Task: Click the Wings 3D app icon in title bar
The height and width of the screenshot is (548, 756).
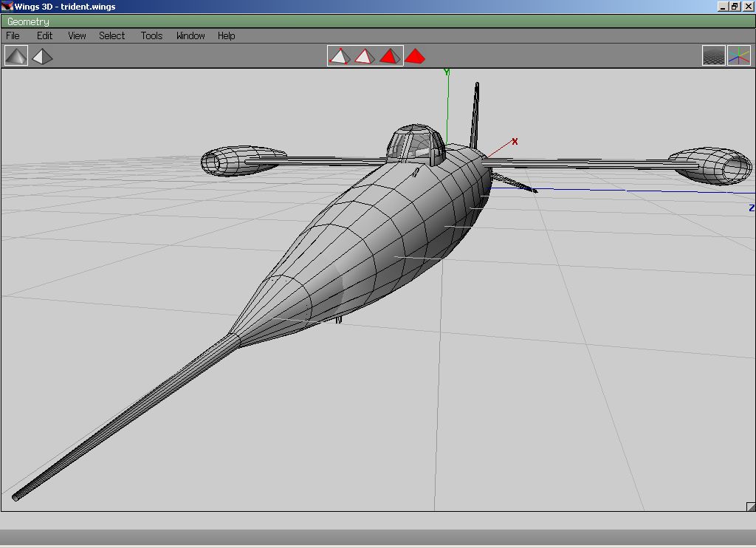Action: (7, 6)
